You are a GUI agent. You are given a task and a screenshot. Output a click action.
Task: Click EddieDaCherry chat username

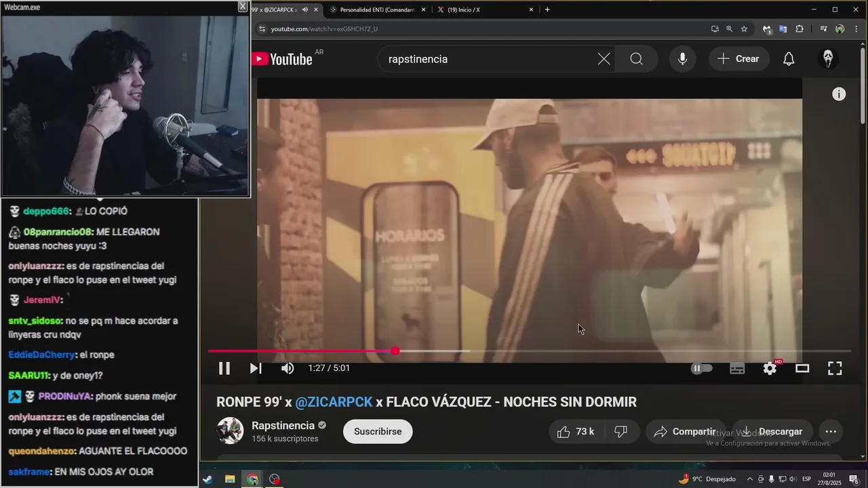tap(42, 354)
